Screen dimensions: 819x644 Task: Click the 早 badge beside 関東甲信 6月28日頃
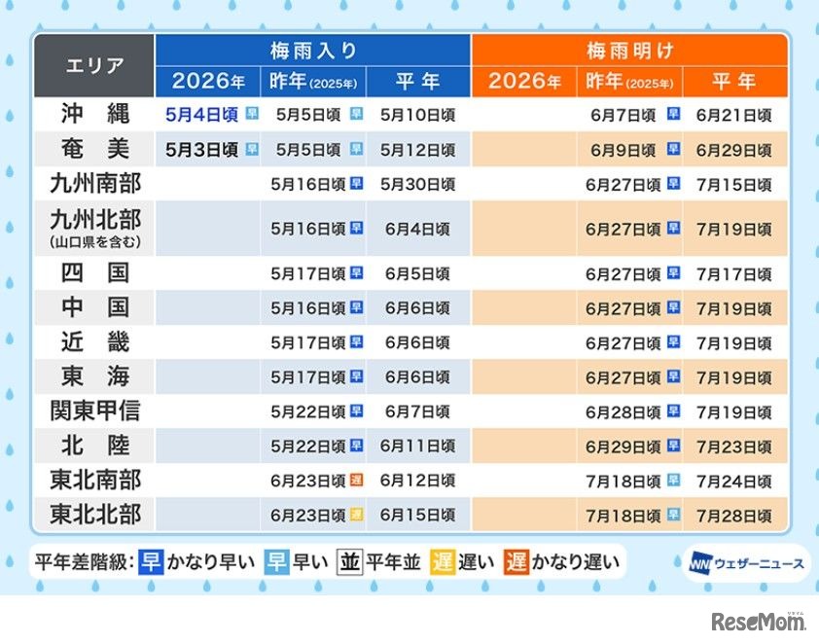point(674,411)
